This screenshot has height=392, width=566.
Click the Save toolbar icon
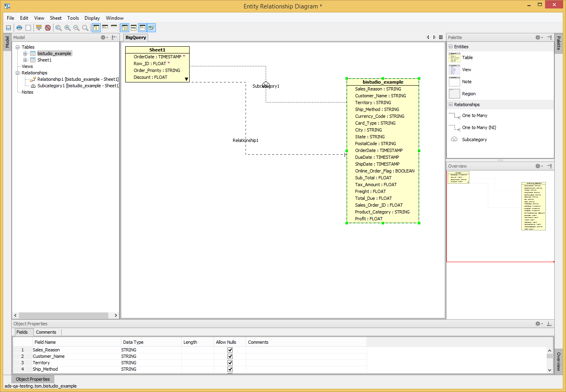coord(8,28)
